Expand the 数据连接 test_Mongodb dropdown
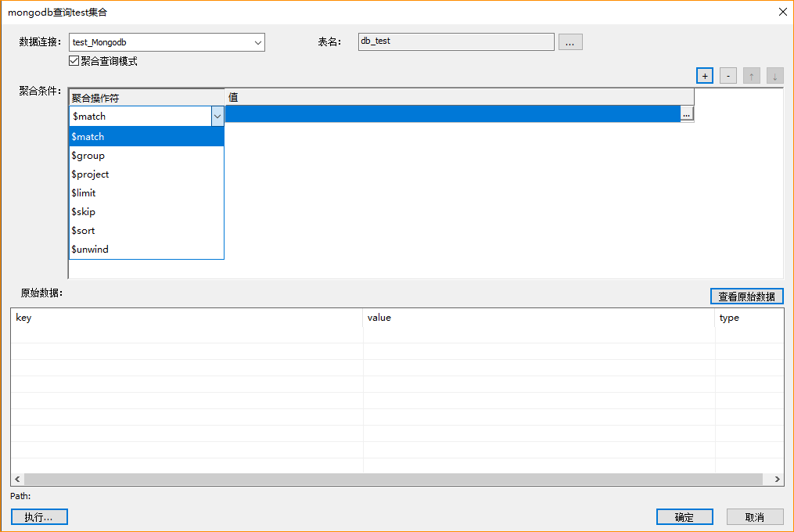The image size is (794, 532). click(258, 42)
